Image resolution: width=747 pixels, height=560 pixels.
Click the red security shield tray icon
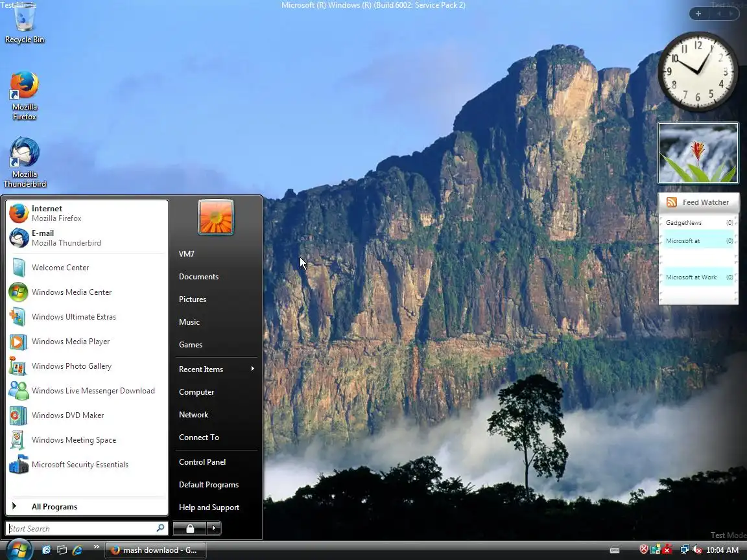[644, 550]
